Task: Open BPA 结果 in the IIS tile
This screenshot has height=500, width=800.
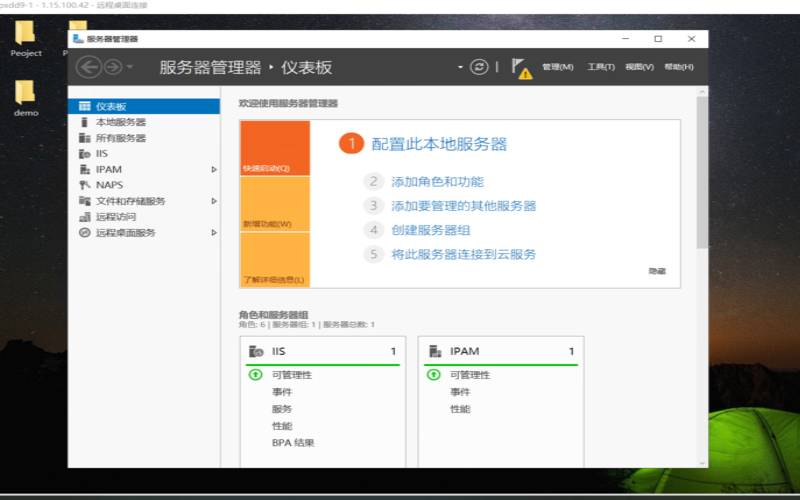Action: (x=293, y=443)
